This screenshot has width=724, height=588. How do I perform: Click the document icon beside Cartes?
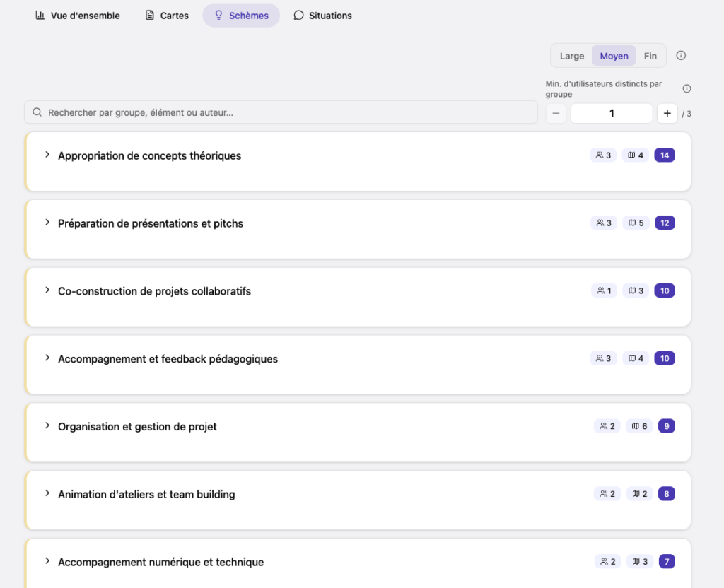click(150, 16)
